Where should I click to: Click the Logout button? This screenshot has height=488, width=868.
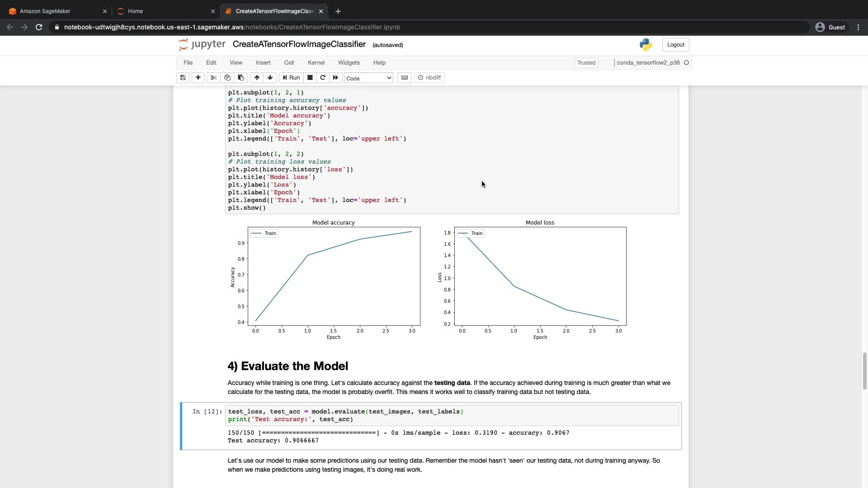[x=675, y=45]
